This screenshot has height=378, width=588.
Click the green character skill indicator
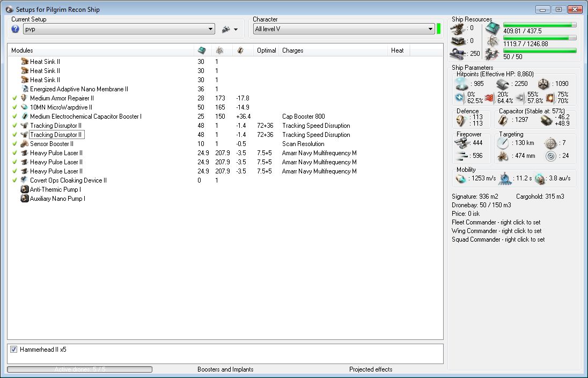pyautogui.click(x=438, y=29)
